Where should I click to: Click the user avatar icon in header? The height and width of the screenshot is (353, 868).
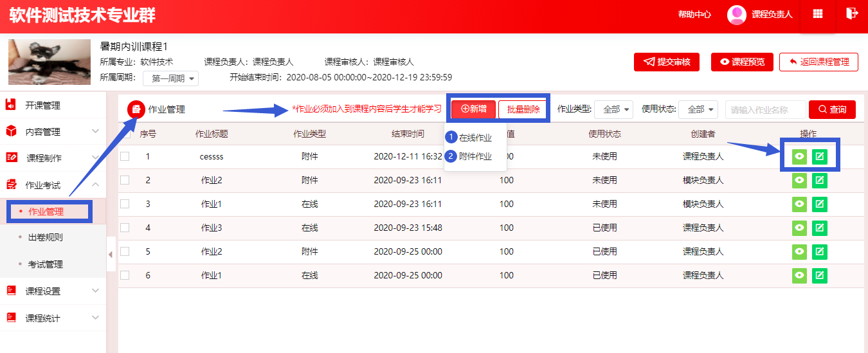pos(736,15)
